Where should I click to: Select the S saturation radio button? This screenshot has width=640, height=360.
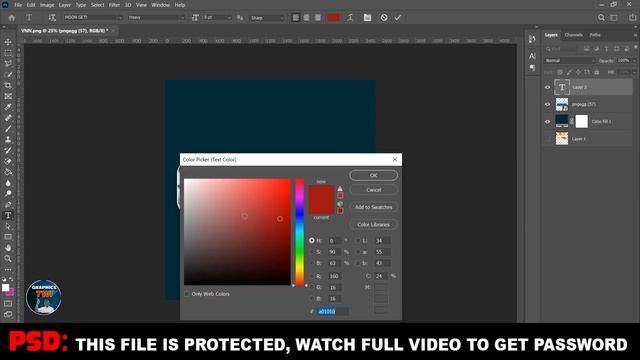(312, 252)
